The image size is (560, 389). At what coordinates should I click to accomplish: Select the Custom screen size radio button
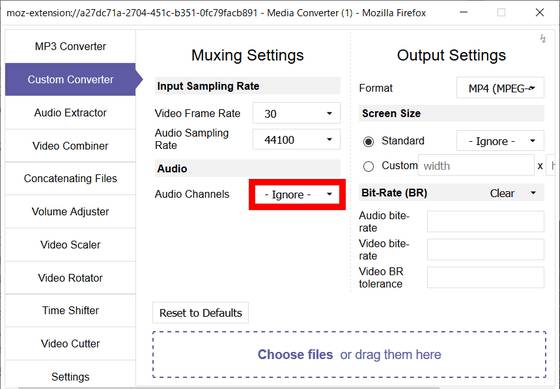368,166
